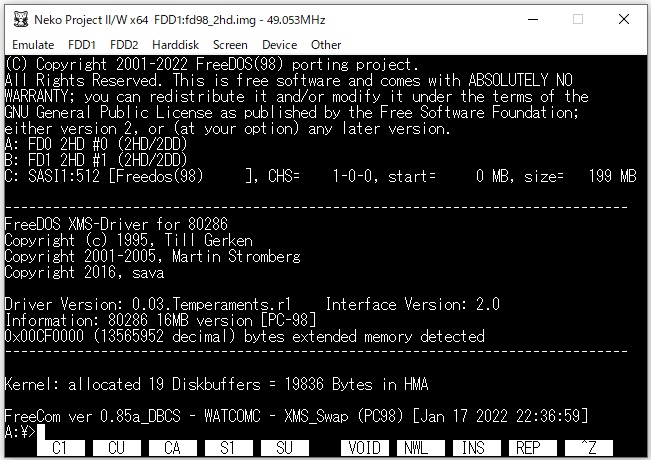
Task: Minimize the Neko Project II window
Action: tap(533, 20)
